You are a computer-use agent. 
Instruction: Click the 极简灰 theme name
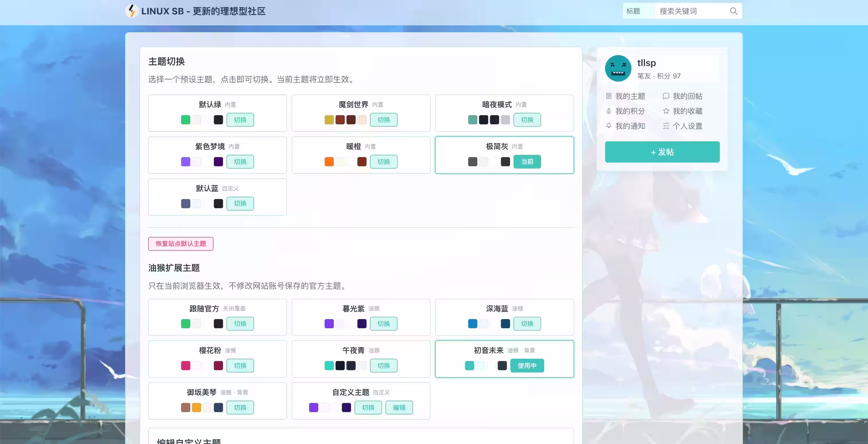coord(497,146)
